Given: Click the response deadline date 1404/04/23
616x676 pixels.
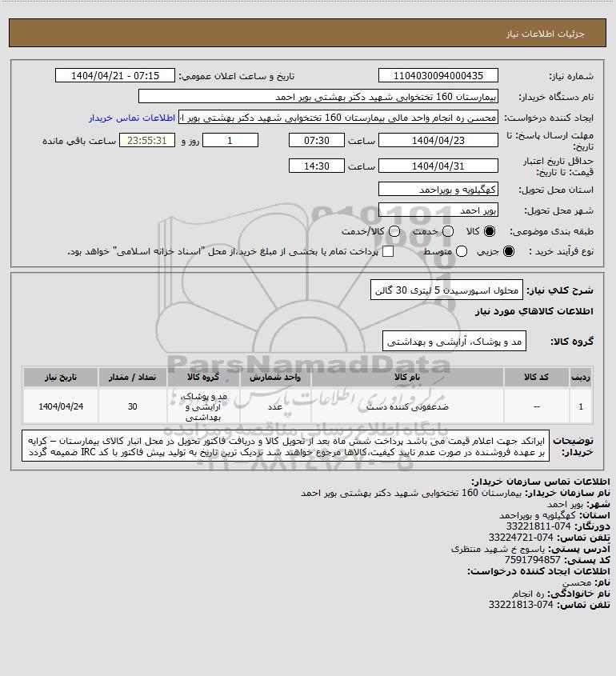Looking at the screenshot, I should pyautogui.click(x=438, y=140).
